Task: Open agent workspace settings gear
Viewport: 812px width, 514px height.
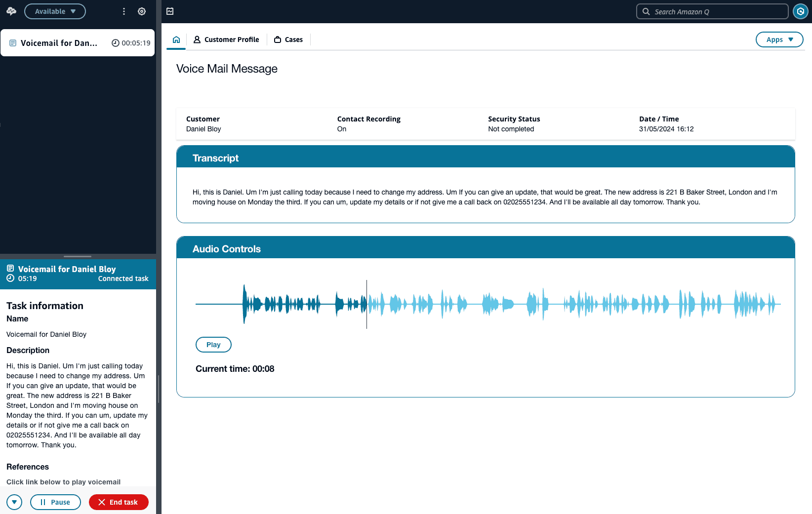Action: tap(142, 11)
